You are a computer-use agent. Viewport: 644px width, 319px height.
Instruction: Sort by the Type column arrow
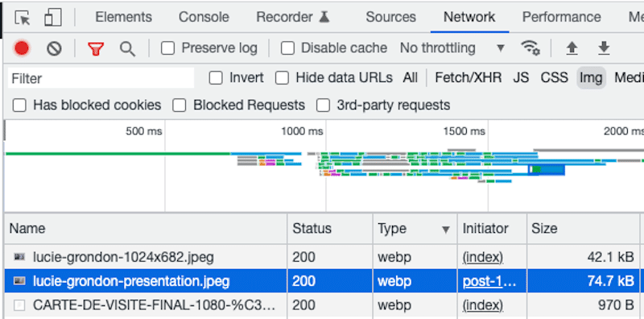pyautogui.click(x=446, y=230)
